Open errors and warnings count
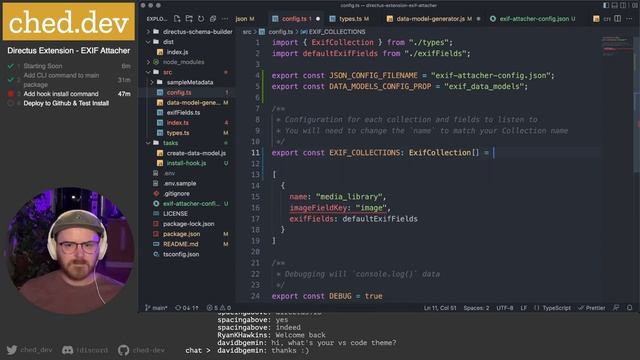Screen dimensions: 640x360 click(219, 308)
